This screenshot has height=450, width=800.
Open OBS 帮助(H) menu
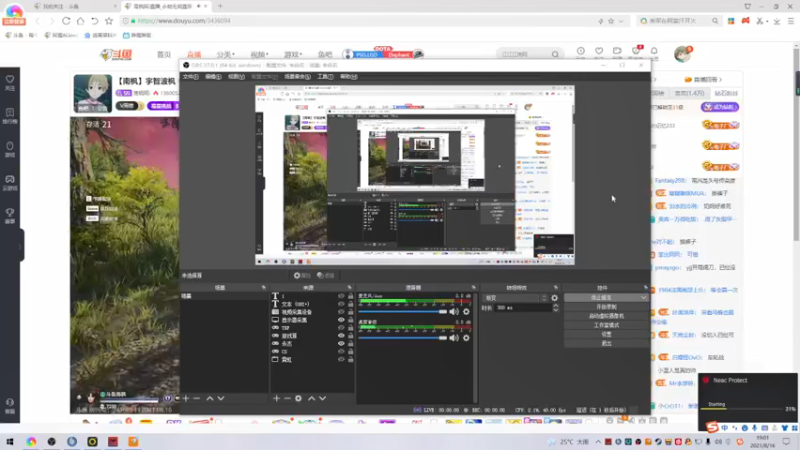348,77
